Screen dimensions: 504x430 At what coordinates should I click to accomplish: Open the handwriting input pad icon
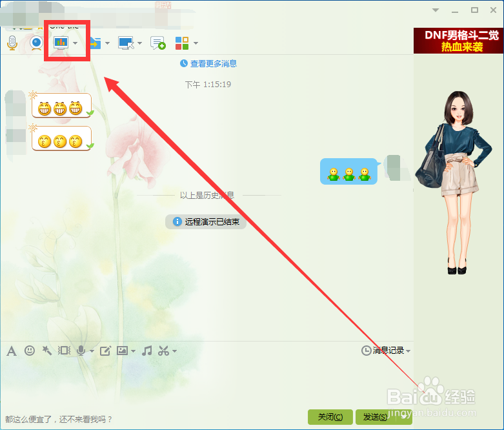click(x=105, y=351)
